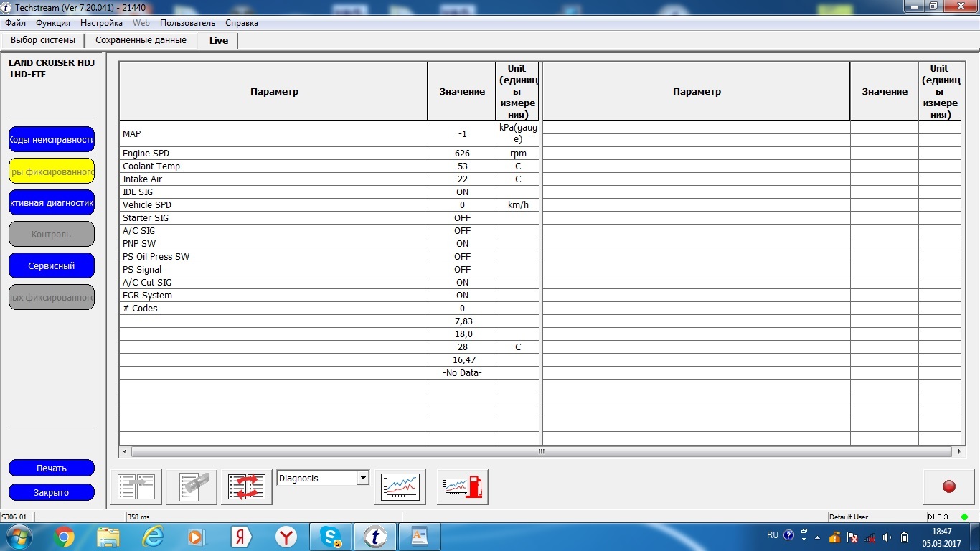Click the network signal tray icon
This screenshot has width=980, height=551.
[870, 537]
